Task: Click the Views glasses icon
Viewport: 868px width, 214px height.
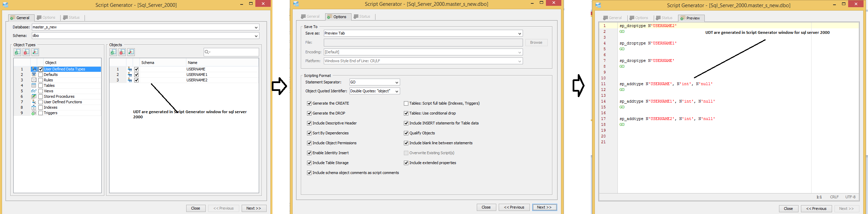Action: pos(34,91)
